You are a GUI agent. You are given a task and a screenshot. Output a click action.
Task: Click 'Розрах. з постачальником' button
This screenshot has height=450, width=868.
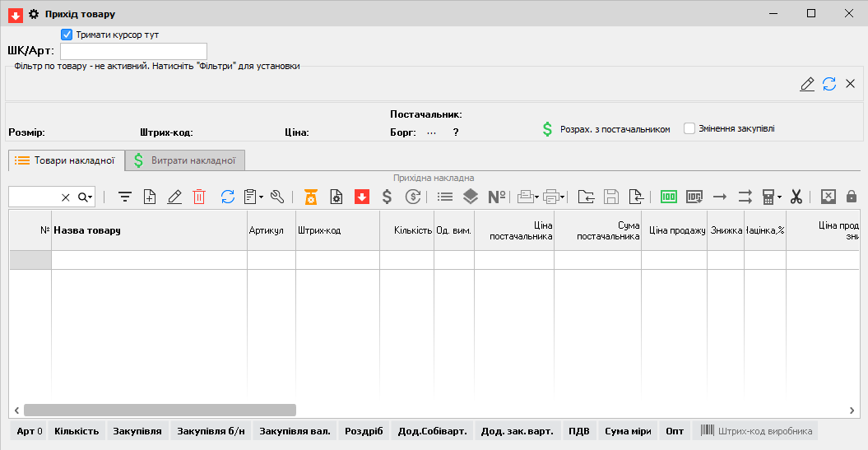606,129
